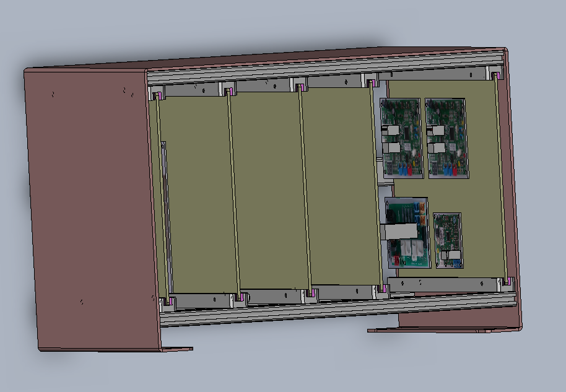Select the blue terminal block on the small board
This screenshot has height=392, width=566.
[457, 263]
